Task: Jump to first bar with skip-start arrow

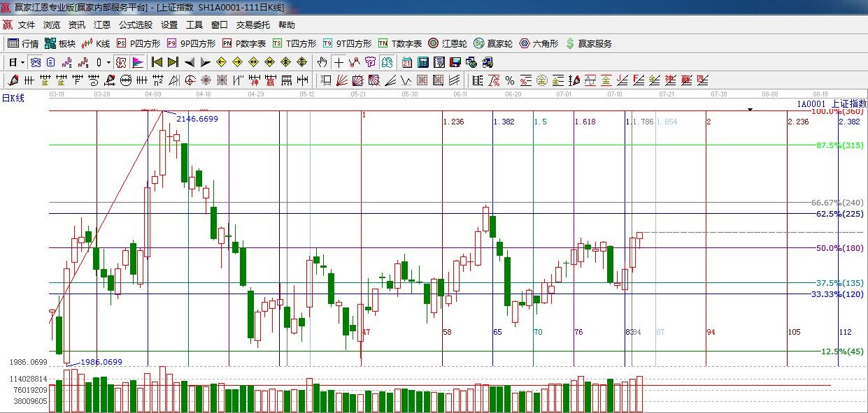Action: 157,62
